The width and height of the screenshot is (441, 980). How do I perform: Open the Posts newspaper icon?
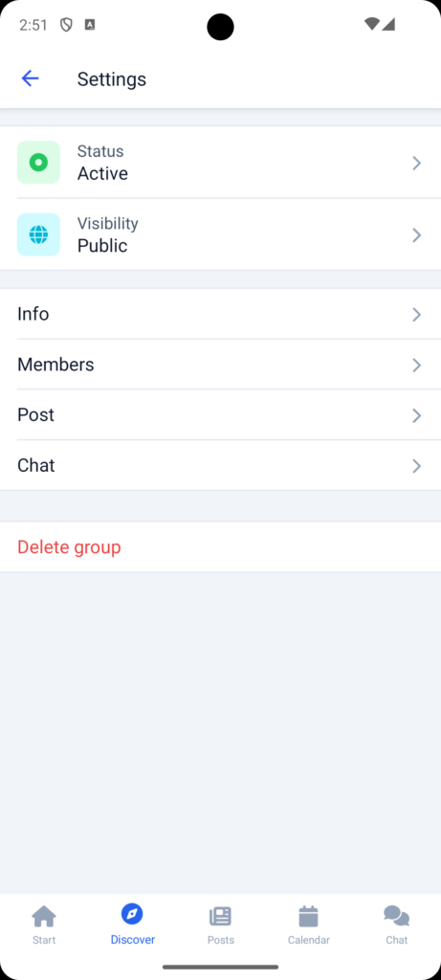tap(220, 916)
